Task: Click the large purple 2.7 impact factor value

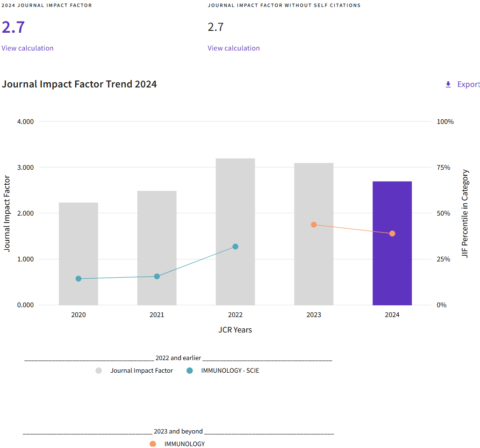Action: (x=13, y=27)
